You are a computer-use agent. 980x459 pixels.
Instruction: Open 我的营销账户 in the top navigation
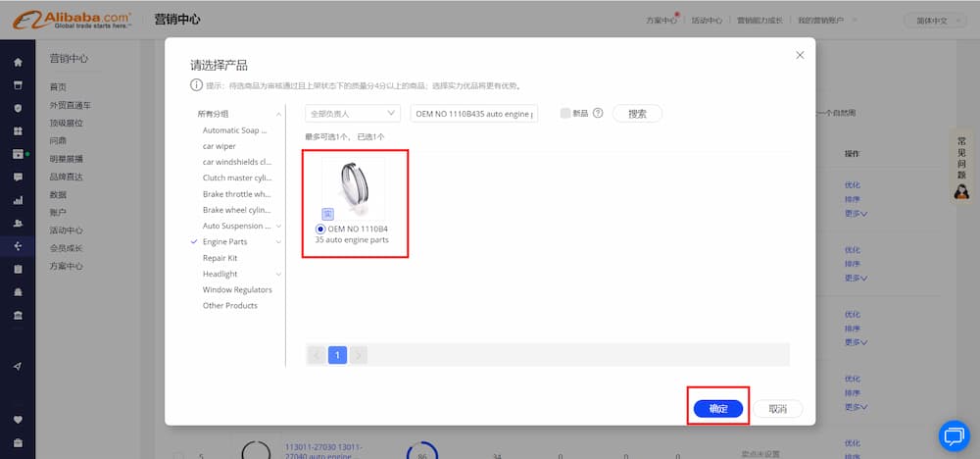click(x=821, y=21)
